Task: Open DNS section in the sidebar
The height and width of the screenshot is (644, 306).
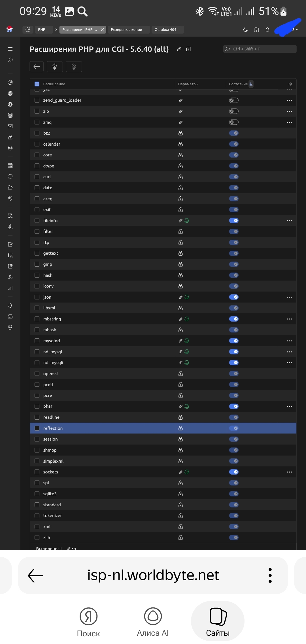Action: click(10, 148)
